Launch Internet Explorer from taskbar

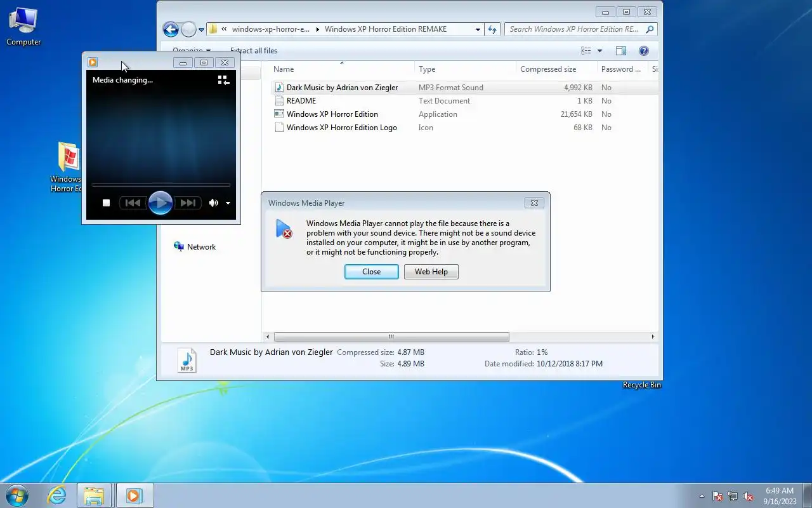click(x=57, y=495)
